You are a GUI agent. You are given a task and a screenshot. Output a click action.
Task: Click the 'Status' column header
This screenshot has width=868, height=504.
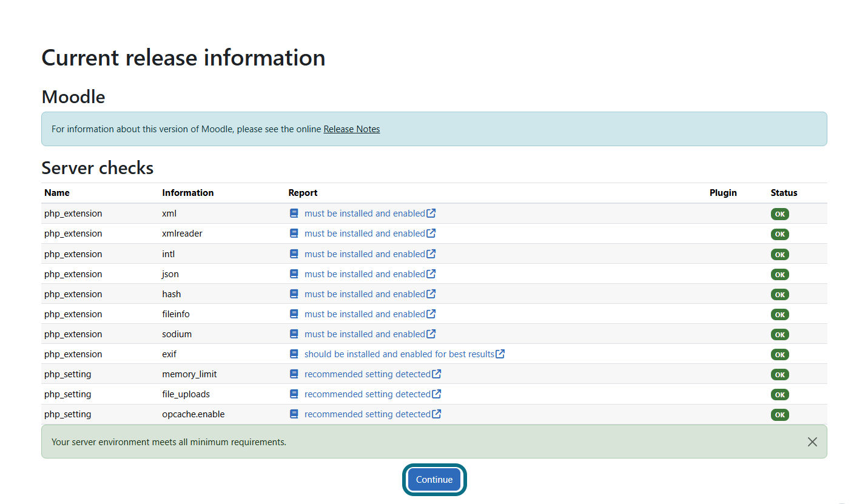tap(784, 193)
